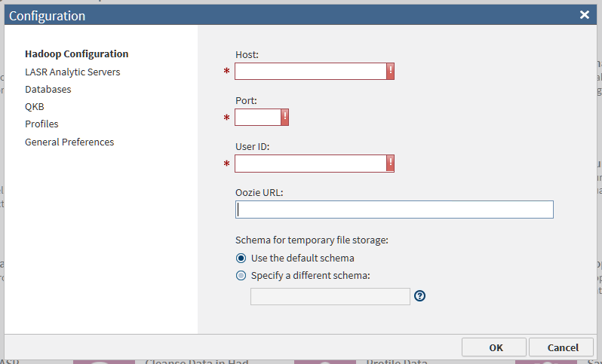Cancel the Configuration dialog
The width and height of the screenshot is (602, 364).
click(x=561, y=347)
